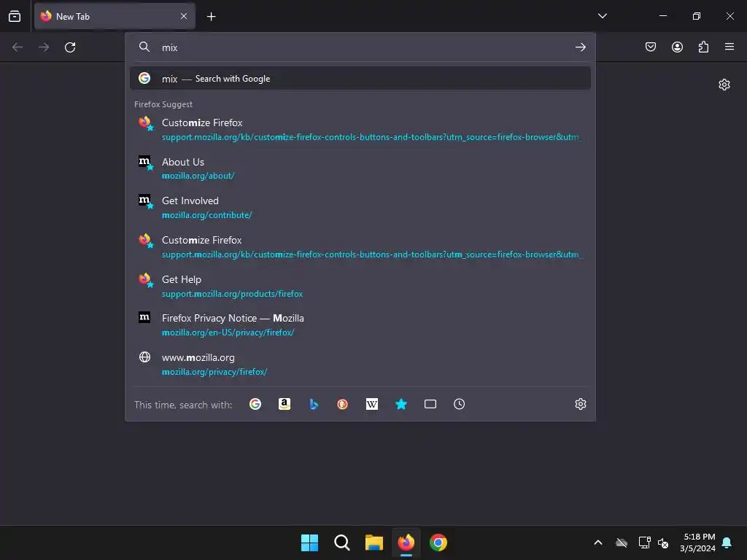Open the Get Help suggestion
747x560 pixels.
point(360,286)
